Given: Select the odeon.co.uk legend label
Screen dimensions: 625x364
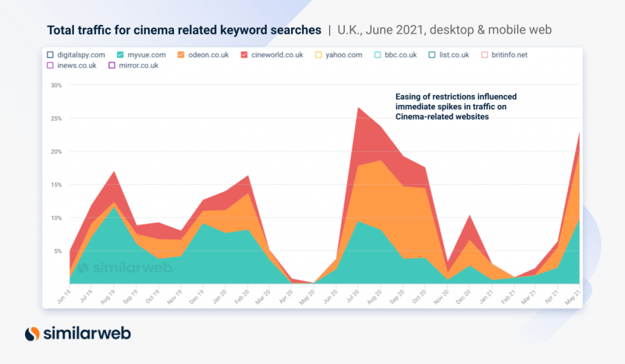Looking at the screenshot, I should 209,55.
